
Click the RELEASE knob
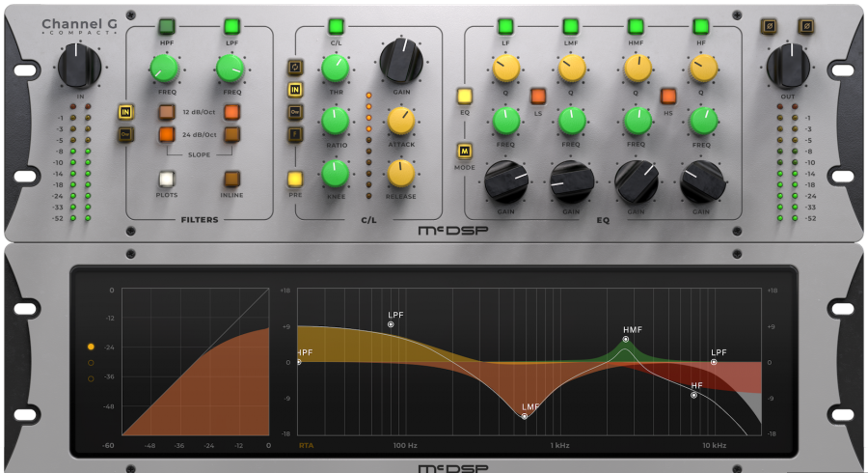click(x=401, y=174)
